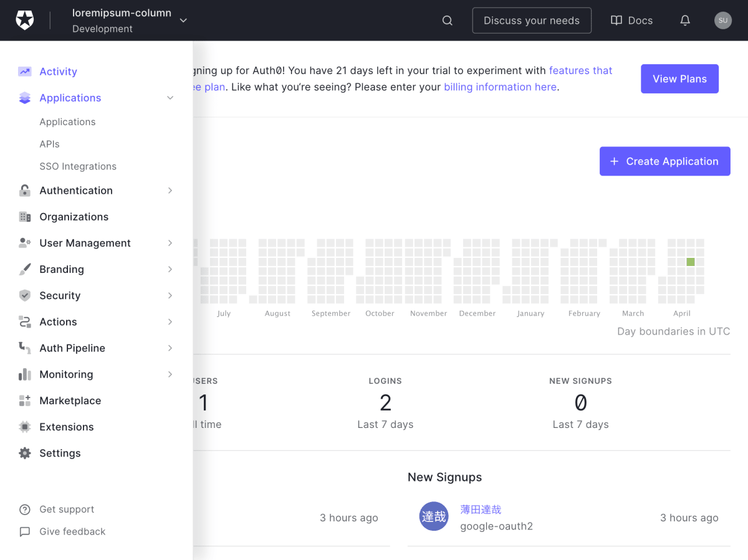Viewport: 748px width, 560px height.
Task: Click the Auth0 shield logo
Action: 25,21
